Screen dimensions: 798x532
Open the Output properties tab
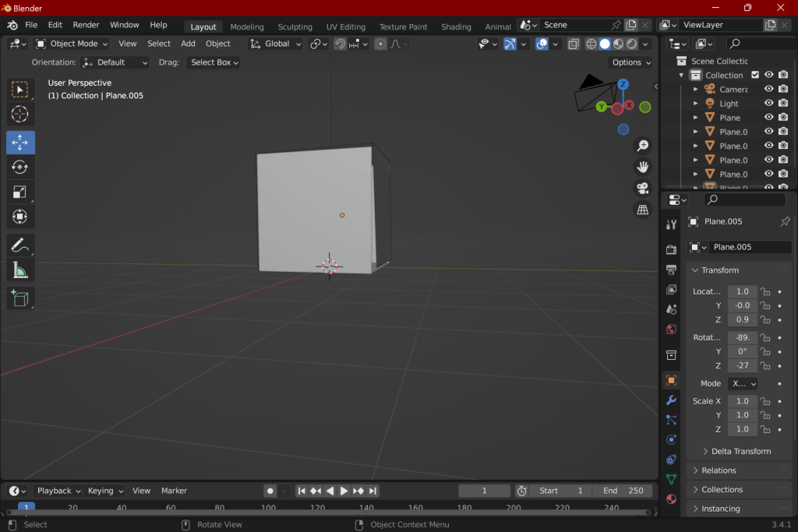(x=671, y=270)
